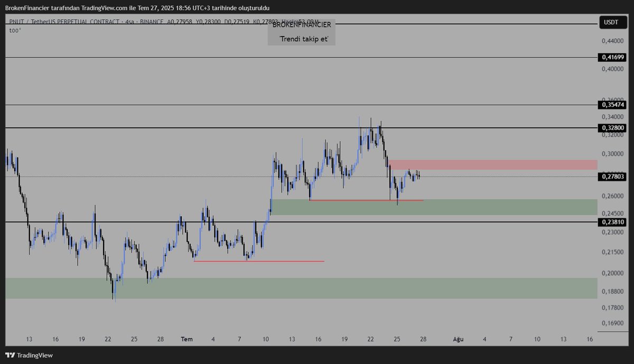634x364 pixels.
Task: Click the 0,16900 price axis tick
Action: tap(613, 322)
